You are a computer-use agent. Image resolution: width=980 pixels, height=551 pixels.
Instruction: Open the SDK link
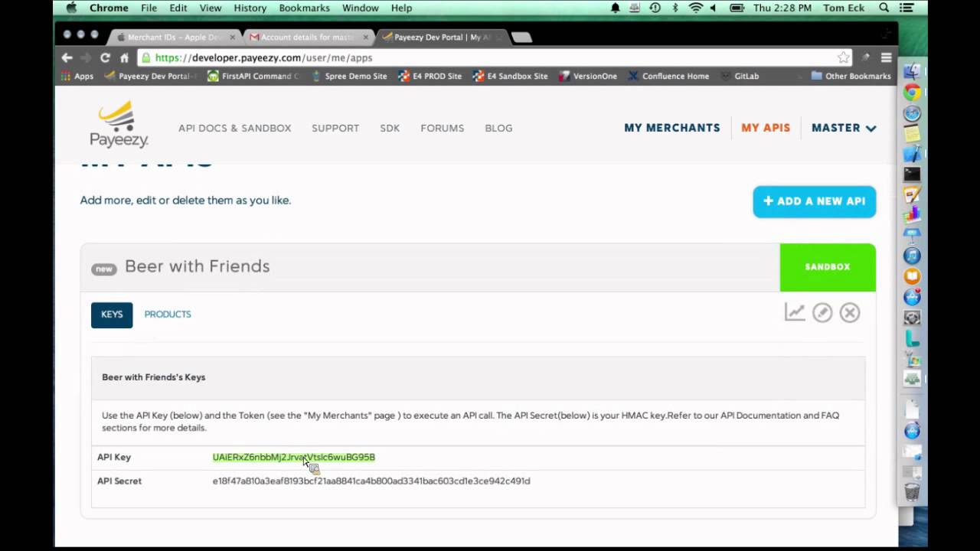pyautogui.click(x=390, y=128)
